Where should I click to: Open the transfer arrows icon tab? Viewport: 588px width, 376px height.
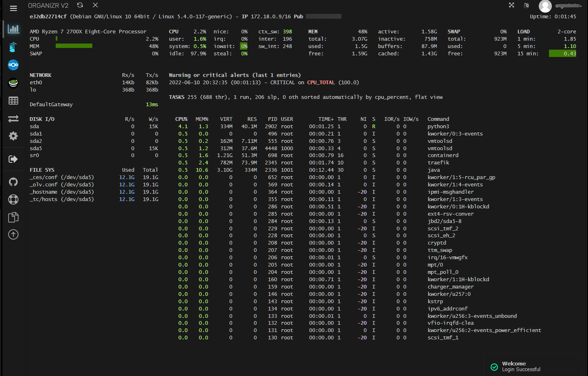(13, 118)
